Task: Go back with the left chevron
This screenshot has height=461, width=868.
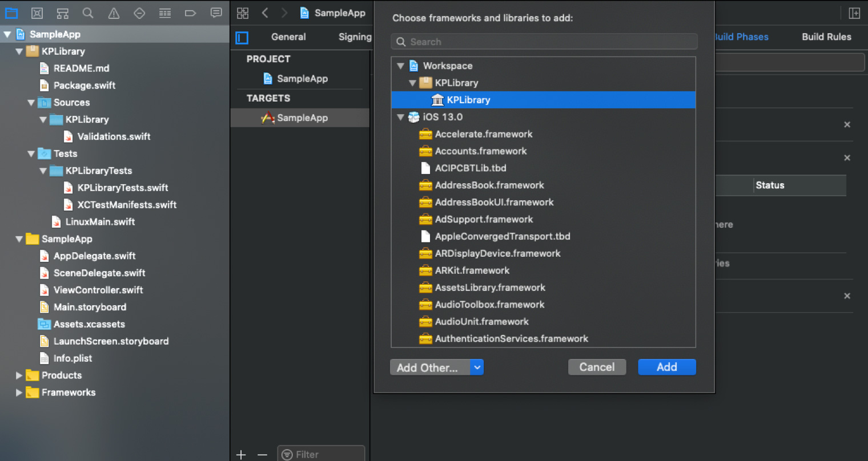Action: tap(265, 13)
